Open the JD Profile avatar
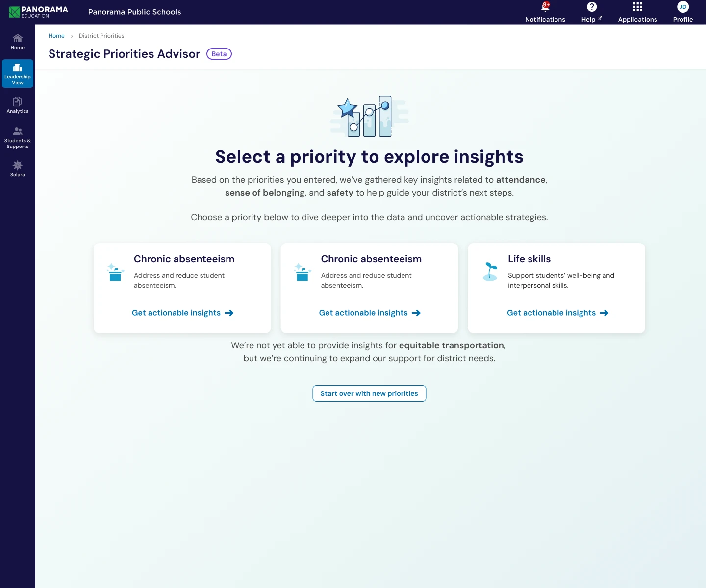The width and height of the screenshot is (706, 588). click(x=683, y=7)
